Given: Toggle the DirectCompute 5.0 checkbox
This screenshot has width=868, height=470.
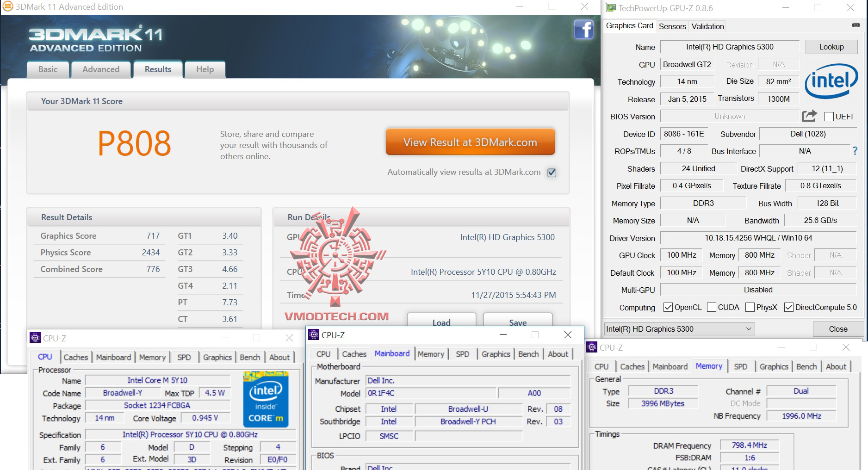Looking at the screenshot, I should (x=789, y=307).
